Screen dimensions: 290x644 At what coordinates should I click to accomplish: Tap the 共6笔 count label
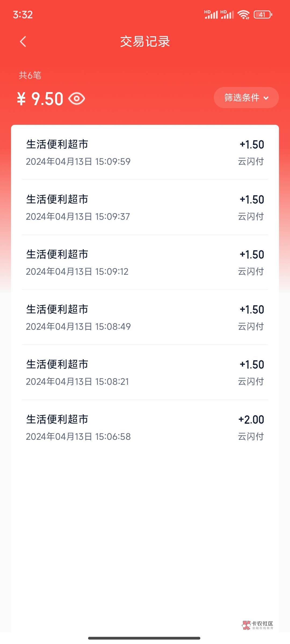click(x=30, y=75)
